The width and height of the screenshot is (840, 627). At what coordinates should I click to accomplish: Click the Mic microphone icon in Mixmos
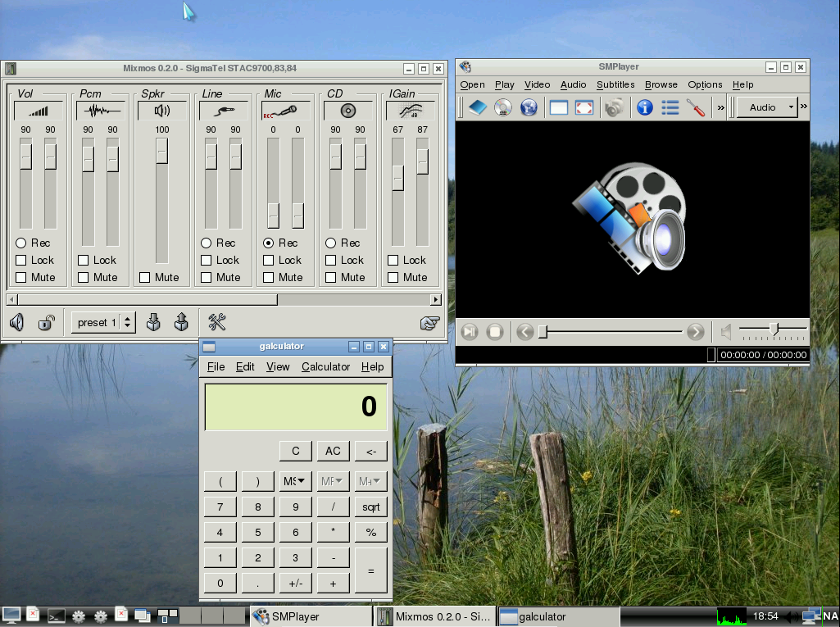pyautogui.click(x=285, y=111)
